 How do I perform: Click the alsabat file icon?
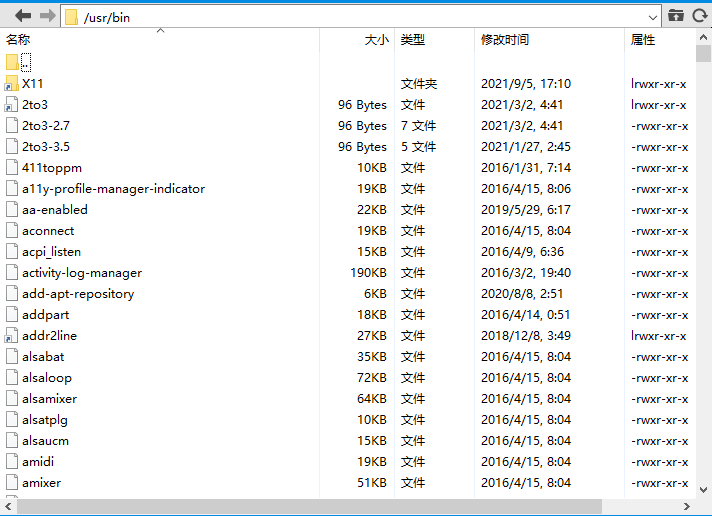pyautogui.click(x=12, y=356)
